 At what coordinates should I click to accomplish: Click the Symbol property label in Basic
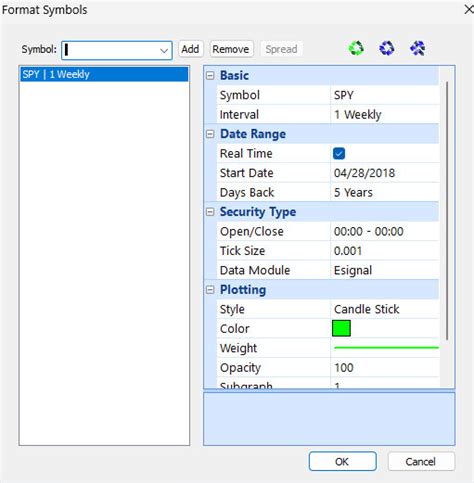coord(240,95)
